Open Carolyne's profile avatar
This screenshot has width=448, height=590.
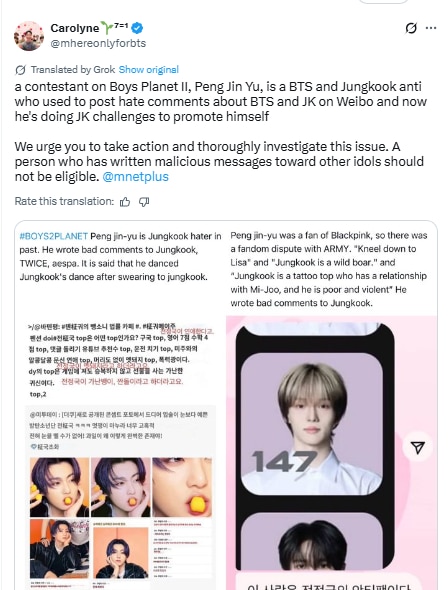click(x=29, y=36)
